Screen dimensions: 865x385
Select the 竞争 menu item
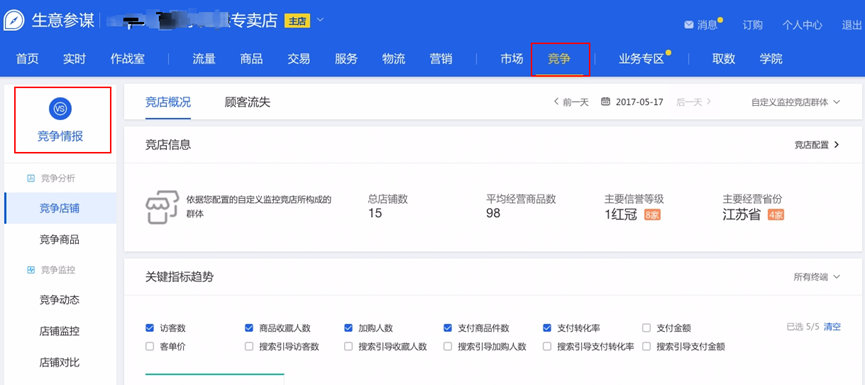(559, 59)
